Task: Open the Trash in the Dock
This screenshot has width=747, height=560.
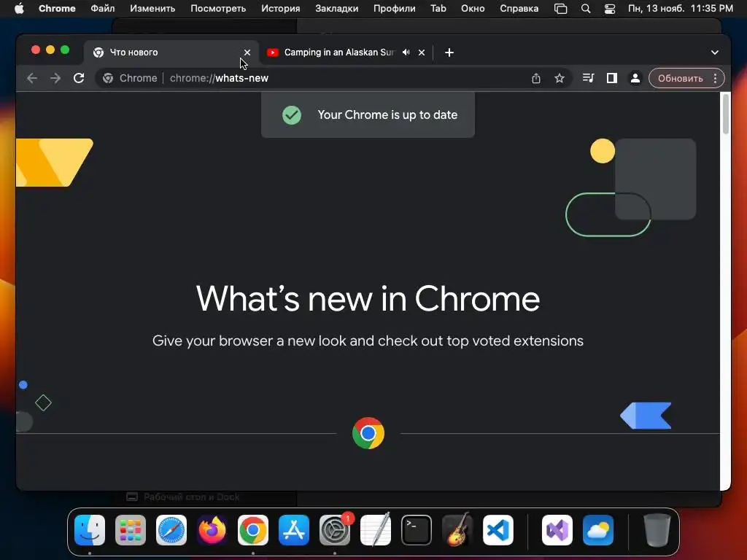Action: click(657, 530)
